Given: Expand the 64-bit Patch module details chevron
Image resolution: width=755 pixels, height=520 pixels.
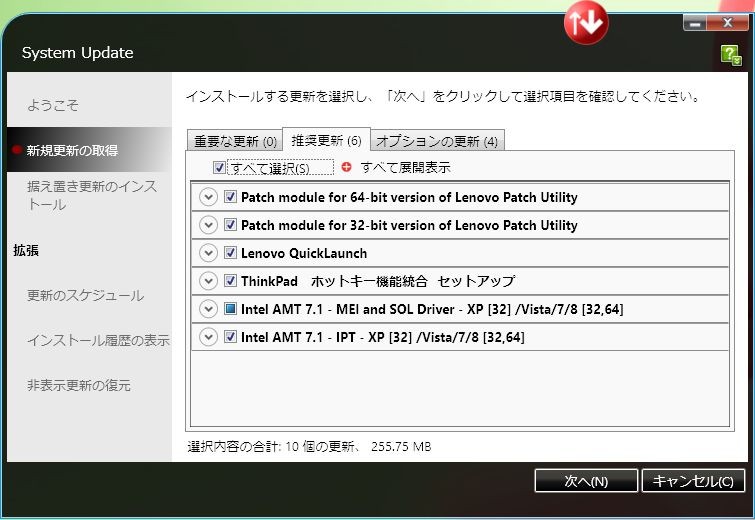Looking at the screenshot, I should [208, 197].
